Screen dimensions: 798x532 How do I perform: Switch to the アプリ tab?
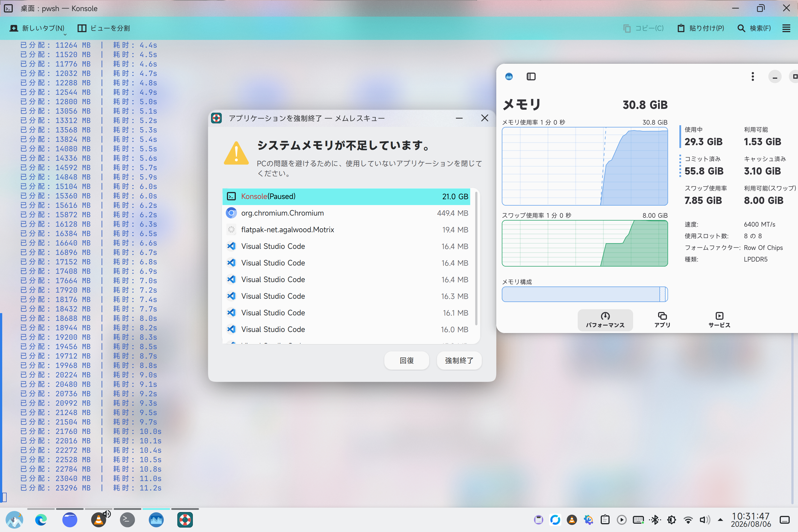tap(662, 320)
